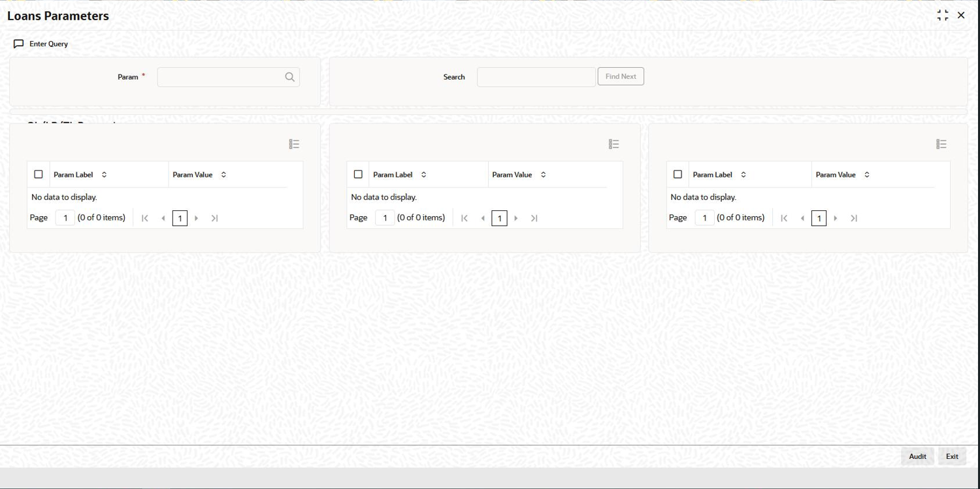The image size is (980, 489).
Task: Click 'No data to display.' in left table
Action: pos(64,197)
